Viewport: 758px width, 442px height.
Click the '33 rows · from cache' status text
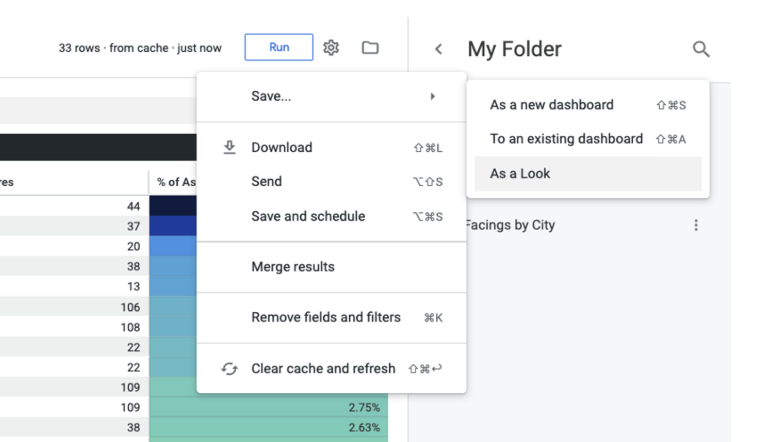(140, 48)
